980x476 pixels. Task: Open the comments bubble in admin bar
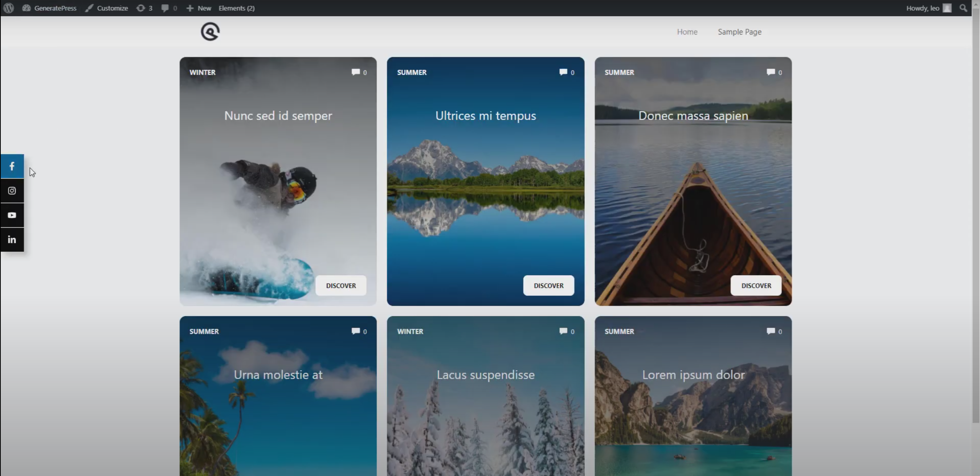pyautogui.click(x=169, y=8)
